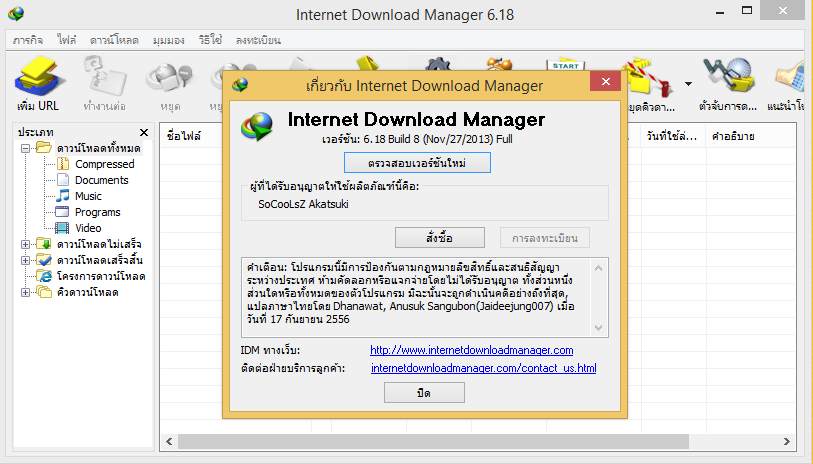
Task: Open the contact_us.html support link
Action: click(484, 368)
